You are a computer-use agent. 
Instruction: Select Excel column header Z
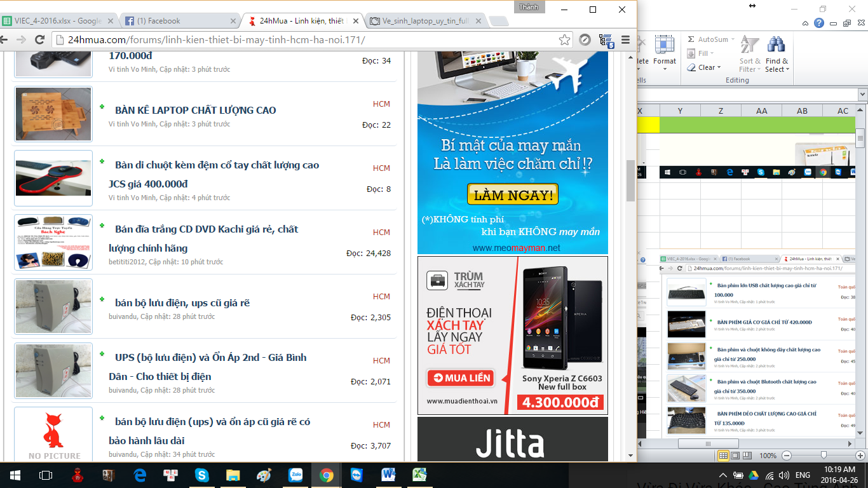[x=721, y=111]
